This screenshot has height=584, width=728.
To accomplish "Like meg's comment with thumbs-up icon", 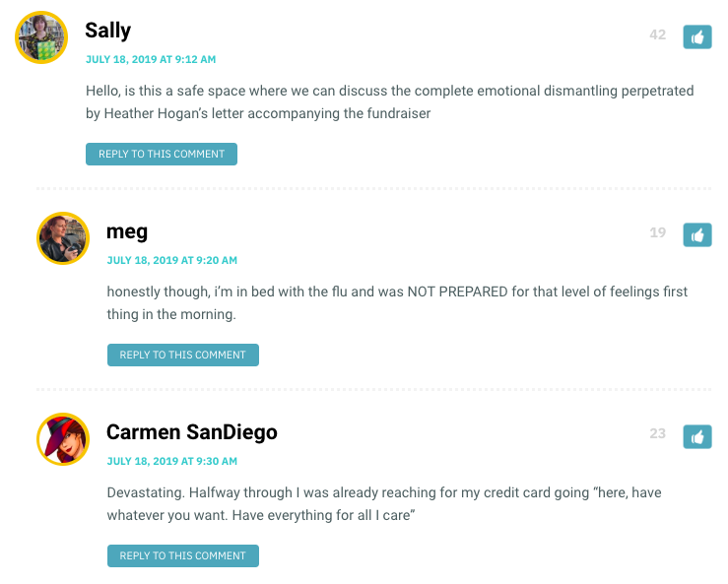I will point(696,235).
